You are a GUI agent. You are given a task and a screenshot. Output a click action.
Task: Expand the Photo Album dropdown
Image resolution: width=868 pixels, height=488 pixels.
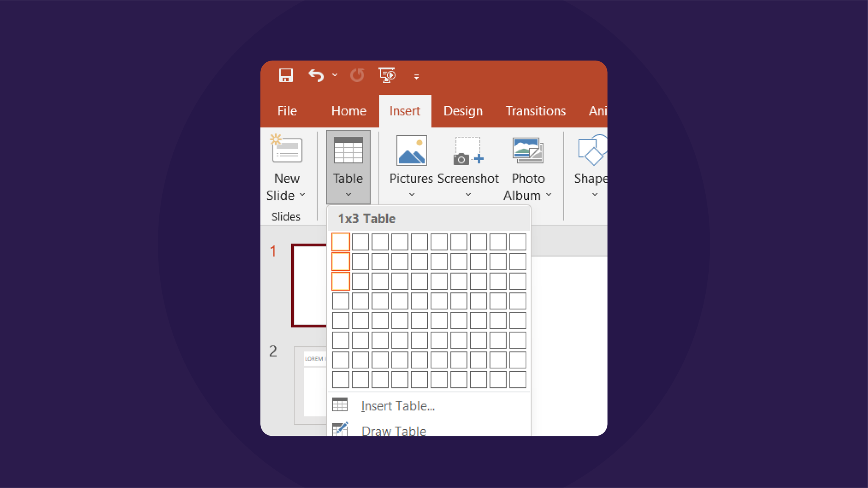click(x=549, y=194)
